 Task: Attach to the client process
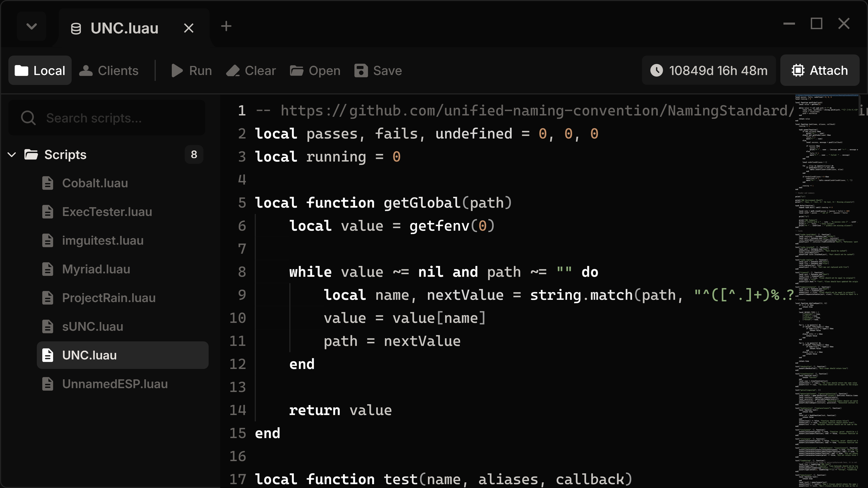(819, 70)
